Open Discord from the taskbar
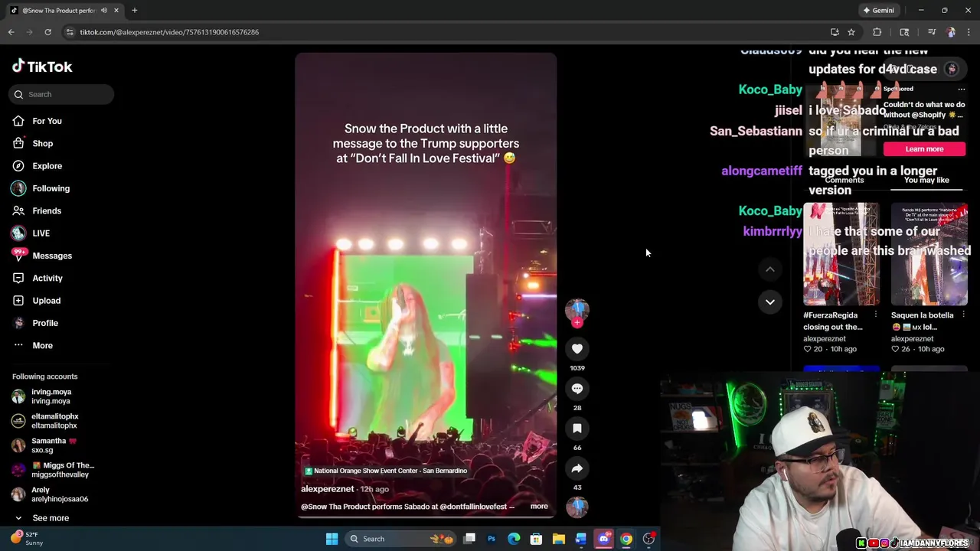The width and height of the screenshot is (980, 551). pyautogui.click(x=603, y=539)
